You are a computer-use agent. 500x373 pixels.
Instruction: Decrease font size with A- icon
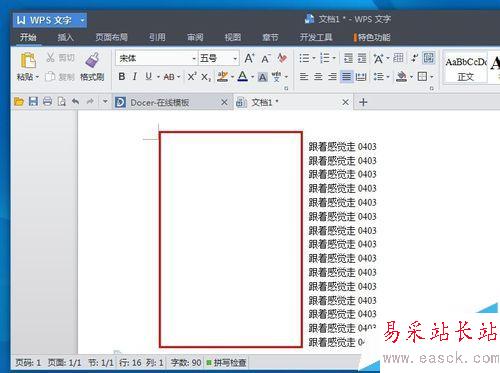click(266, 59)
